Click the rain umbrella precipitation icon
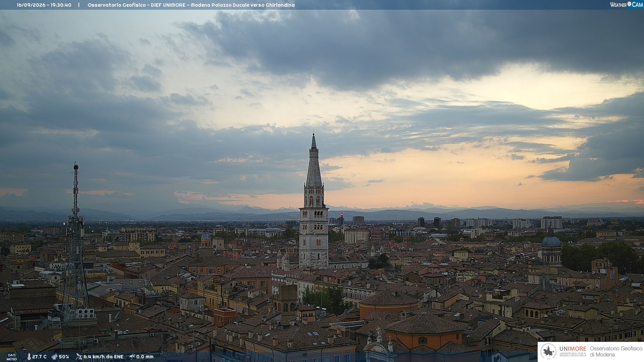 132,357
